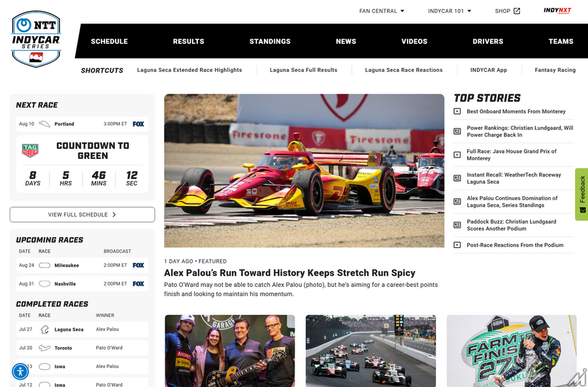Open the Alex Palou featured headline

pos(289,273)
